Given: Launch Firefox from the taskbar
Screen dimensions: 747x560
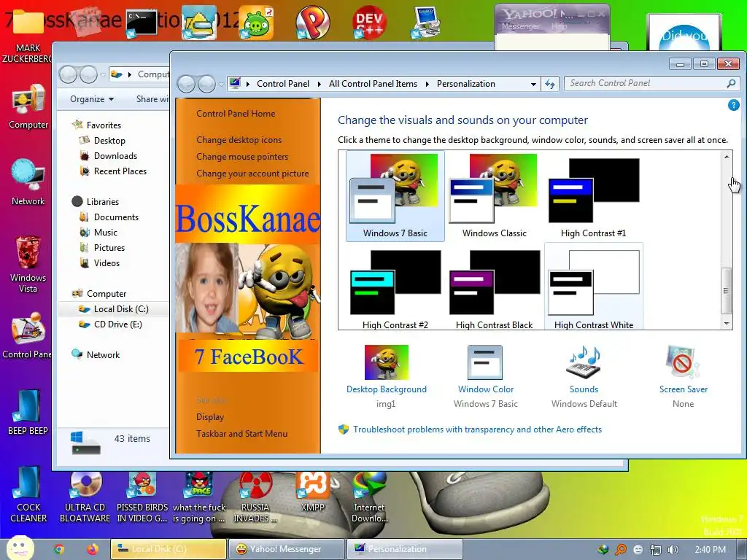Looking at the screenshot, I should (x=92, y=549).
